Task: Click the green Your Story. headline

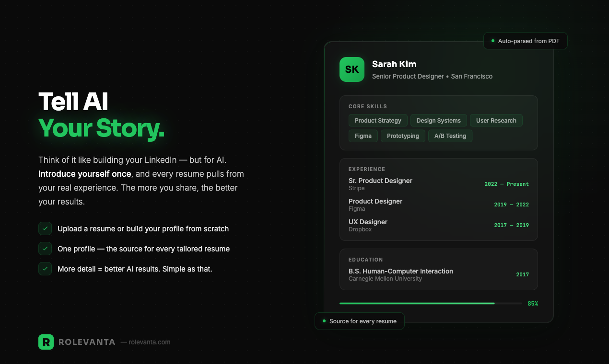Action: point(101,127)
